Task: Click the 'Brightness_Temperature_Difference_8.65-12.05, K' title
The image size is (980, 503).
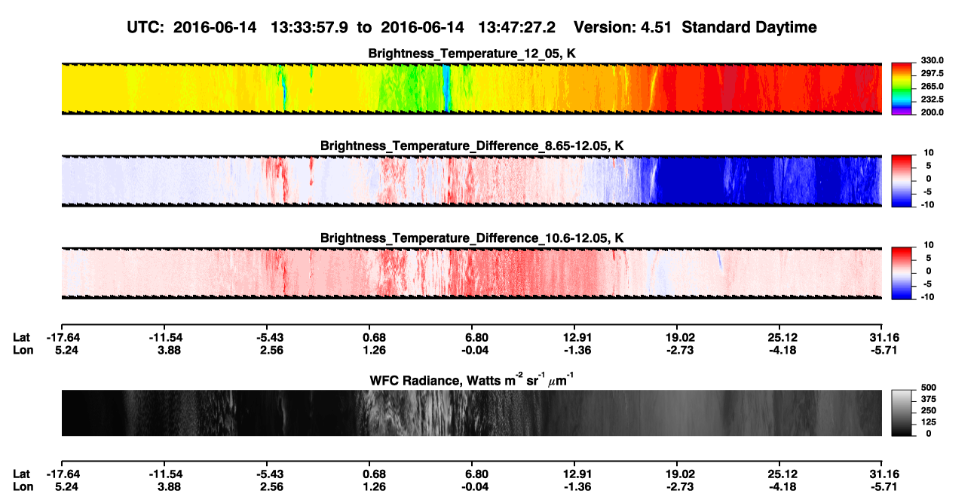Action: (472, 146)
